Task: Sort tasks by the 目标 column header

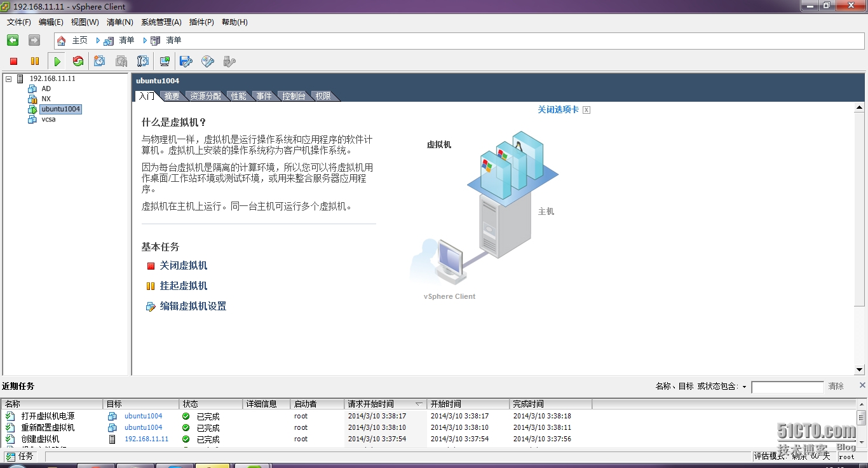Action: (x=141, y=404)
